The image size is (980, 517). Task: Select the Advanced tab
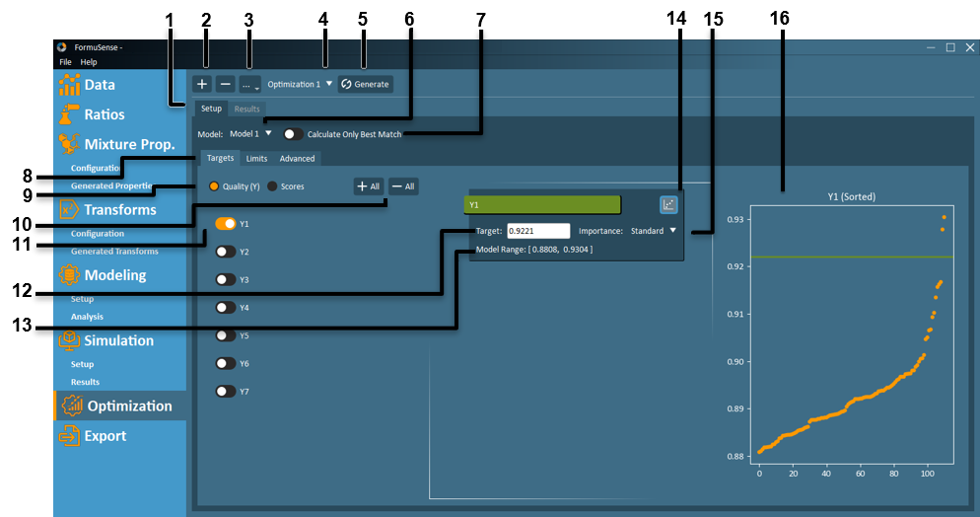(298, 158)
